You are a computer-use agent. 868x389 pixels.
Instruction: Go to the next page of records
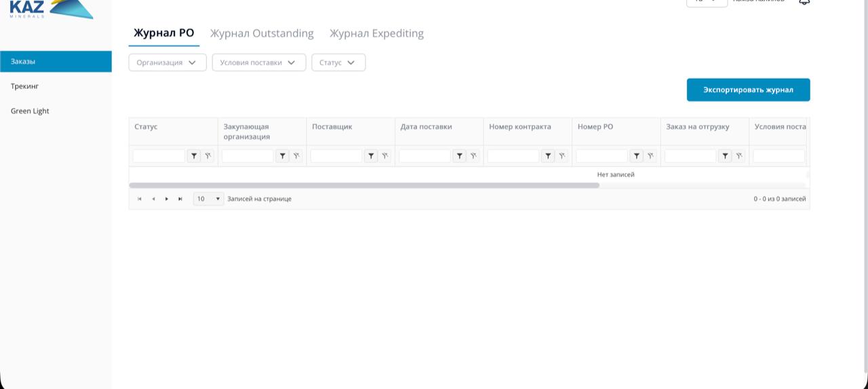[167, 199]
